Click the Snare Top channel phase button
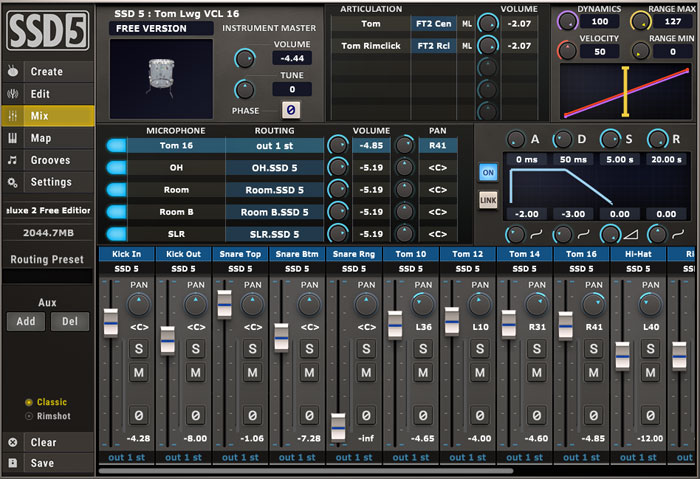This screenshot has width=700, height=479. pos(253,416)
